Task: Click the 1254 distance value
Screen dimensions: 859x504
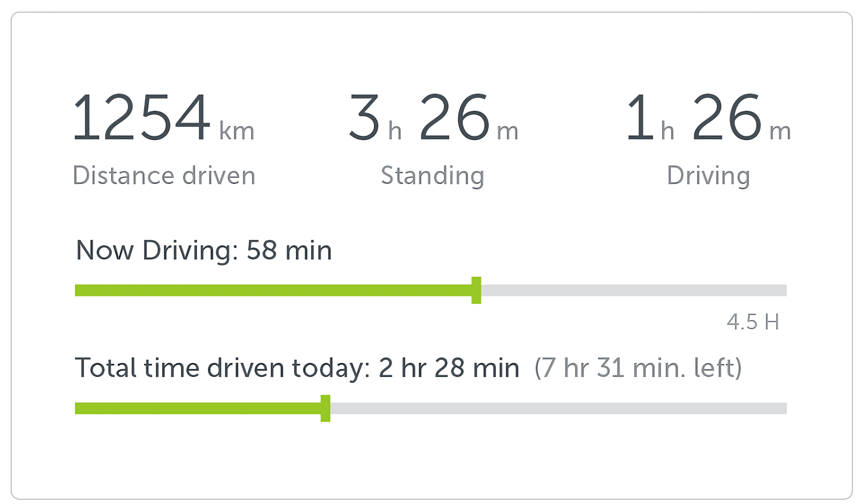Action: click(x=141, y=117)
